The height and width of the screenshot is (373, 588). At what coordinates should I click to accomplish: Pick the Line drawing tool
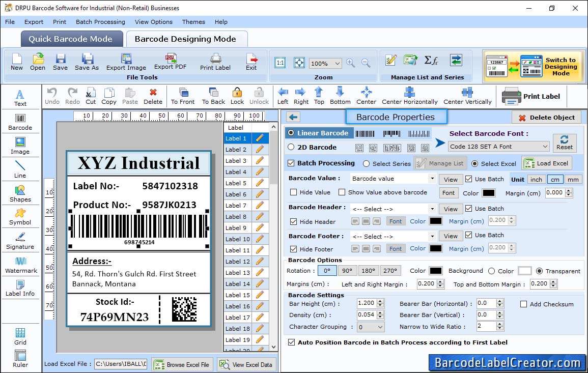[x=20, y=169]
